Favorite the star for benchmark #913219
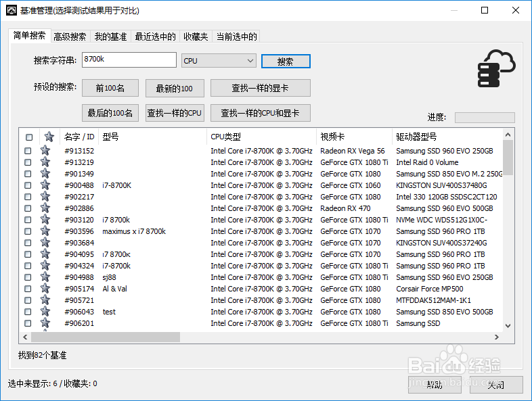The width and height of the screenshot is (532, 401). (x=45, y=162)
